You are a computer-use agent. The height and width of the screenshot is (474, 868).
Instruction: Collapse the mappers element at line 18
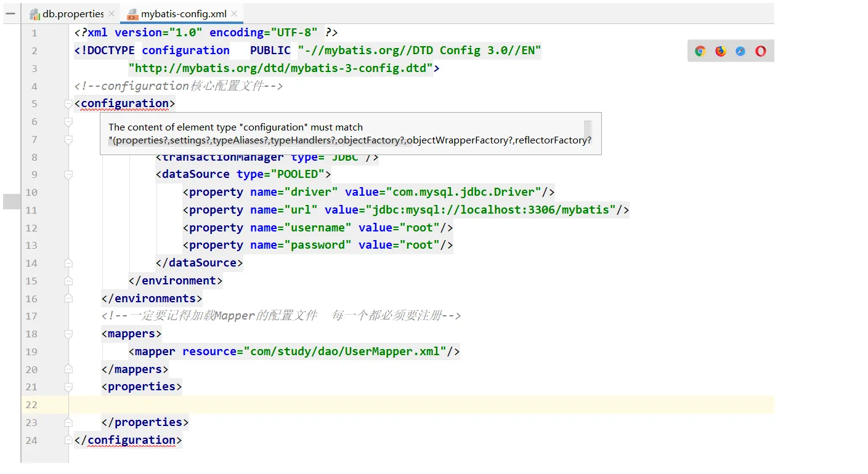click(68, 334)
